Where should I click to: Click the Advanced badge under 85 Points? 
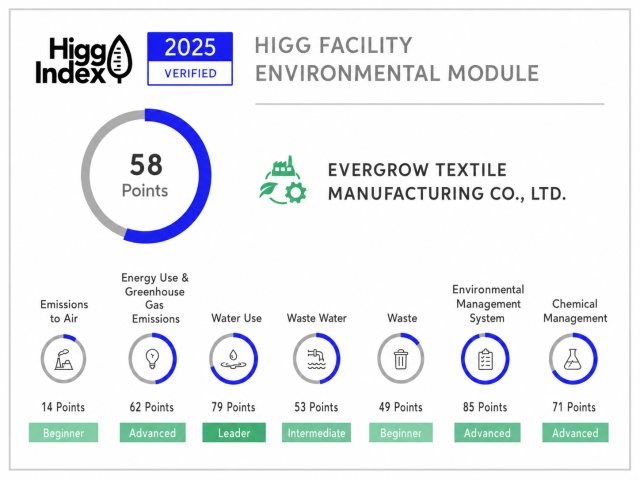[x=487, y=433]
